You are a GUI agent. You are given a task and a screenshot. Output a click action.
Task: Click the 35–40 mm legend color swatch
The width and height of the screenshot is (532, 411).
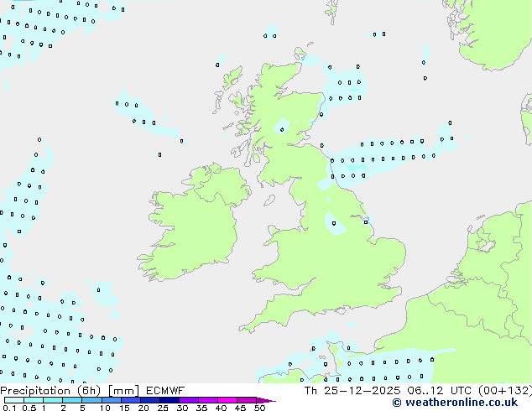(207, 400)
